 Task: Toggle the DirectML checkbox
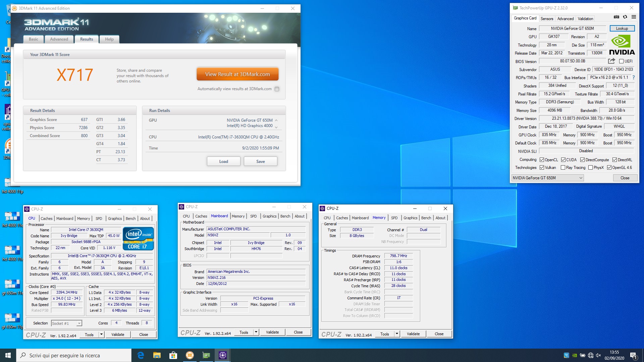[x=615, y=160]
